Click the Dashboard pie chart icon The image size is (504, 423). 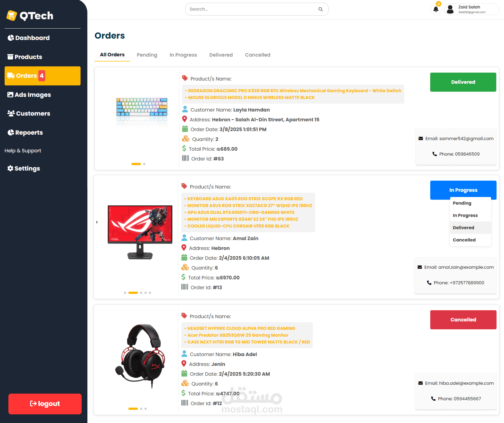click(x=11, y=38)
